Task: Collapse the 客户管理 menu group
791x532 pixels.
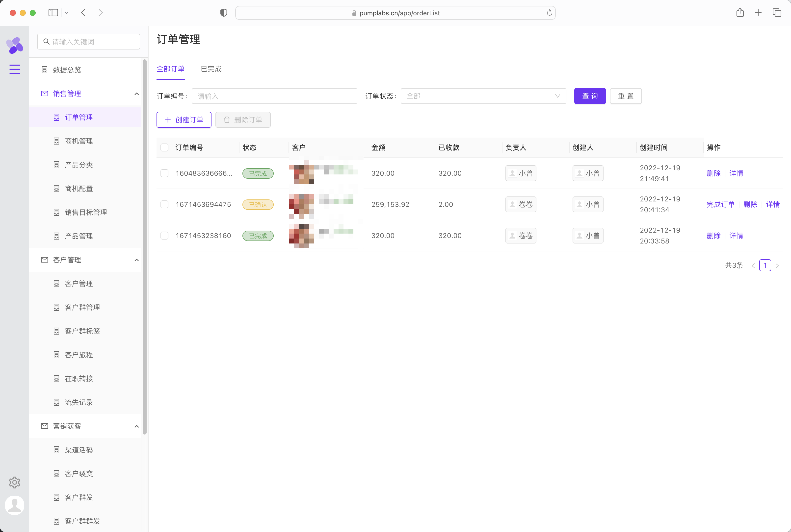Action: tap(136, 260)
